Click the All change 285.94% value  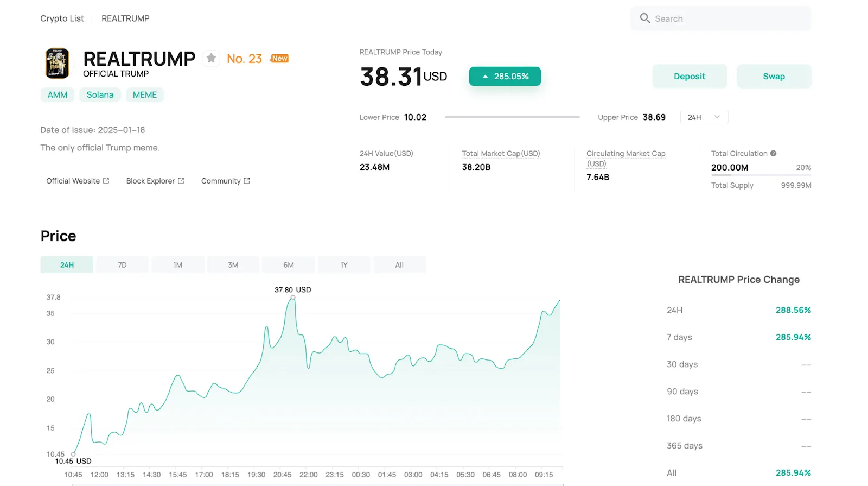coord(793,473)
